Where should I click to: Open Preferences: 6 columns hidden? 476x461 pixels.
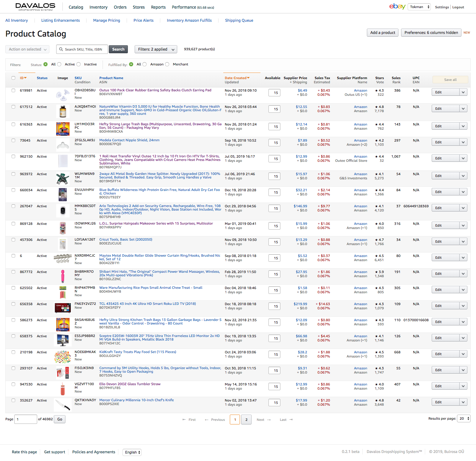(431, 33)
